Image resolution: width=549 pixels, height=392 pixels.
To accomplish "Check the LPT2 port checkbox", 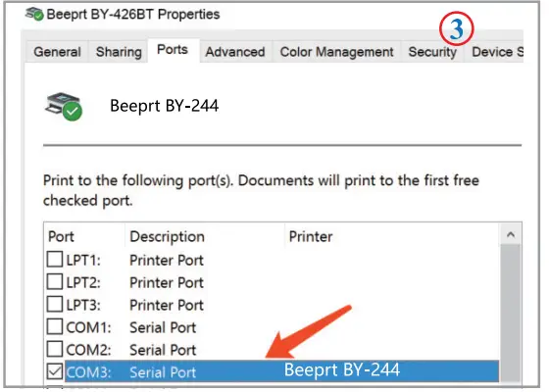I will [x=55, y=282].
